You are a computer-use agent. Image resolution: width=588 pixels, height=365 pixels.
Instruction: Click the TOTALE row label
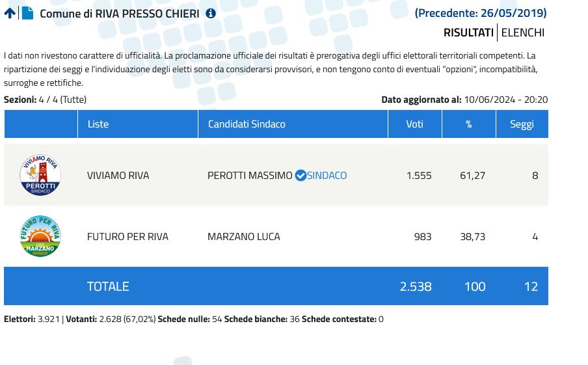pos(108,286)
